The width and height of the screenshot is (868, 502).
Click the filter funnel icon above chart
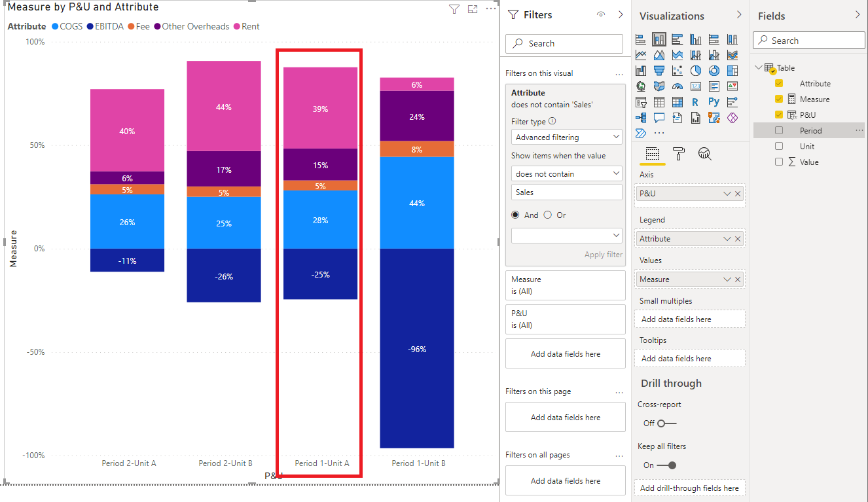(x=454, y=9)
